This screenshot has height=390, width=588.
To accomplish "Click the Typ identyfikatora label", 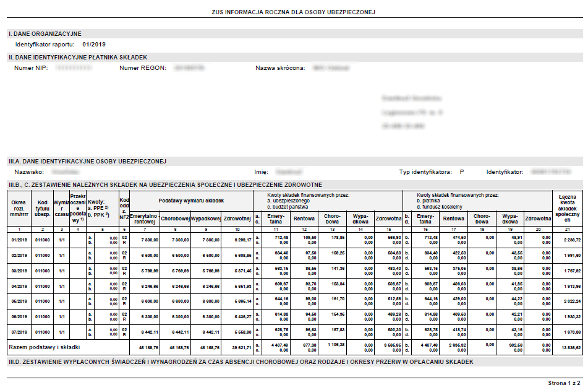I will pos(425,172).
